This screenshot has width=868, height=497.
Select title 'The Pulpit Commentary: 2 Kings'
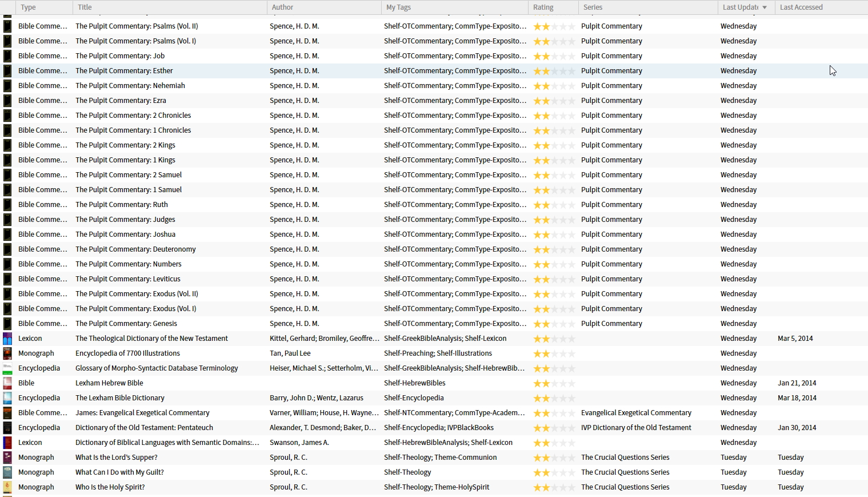pos(125,145)
